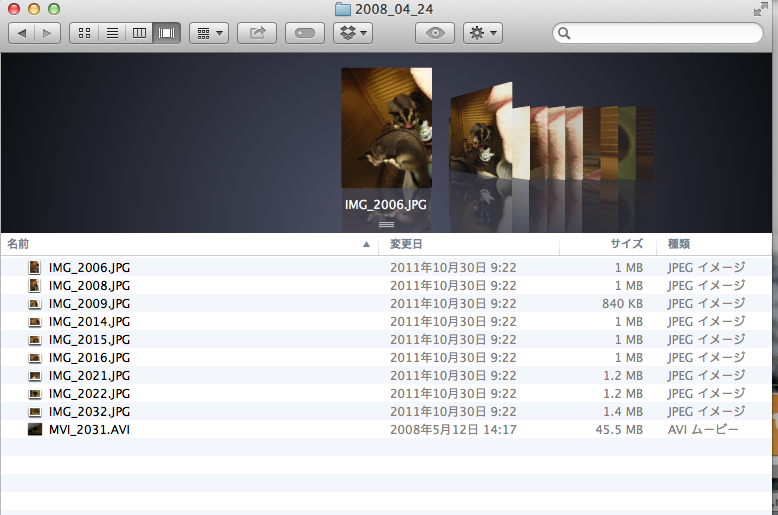Open the Dropbox toolbar menu
778x515 pixels.
(x=353, y=33)
